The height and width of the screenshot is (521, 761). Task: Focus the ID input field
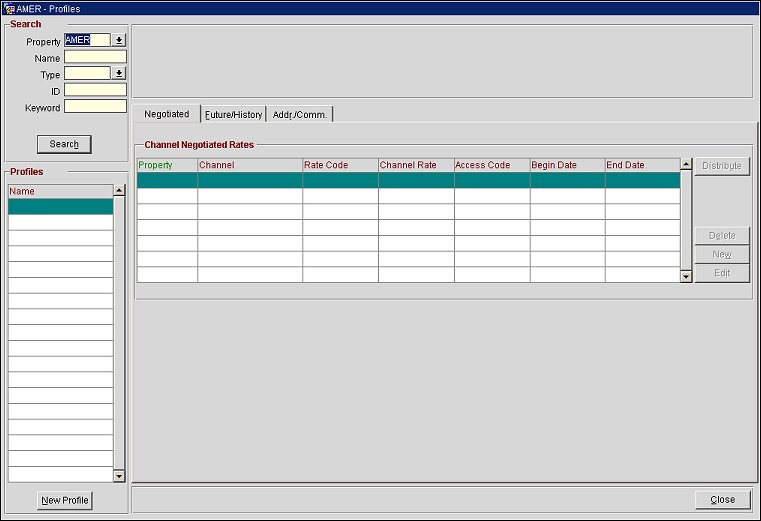[95, 90]
